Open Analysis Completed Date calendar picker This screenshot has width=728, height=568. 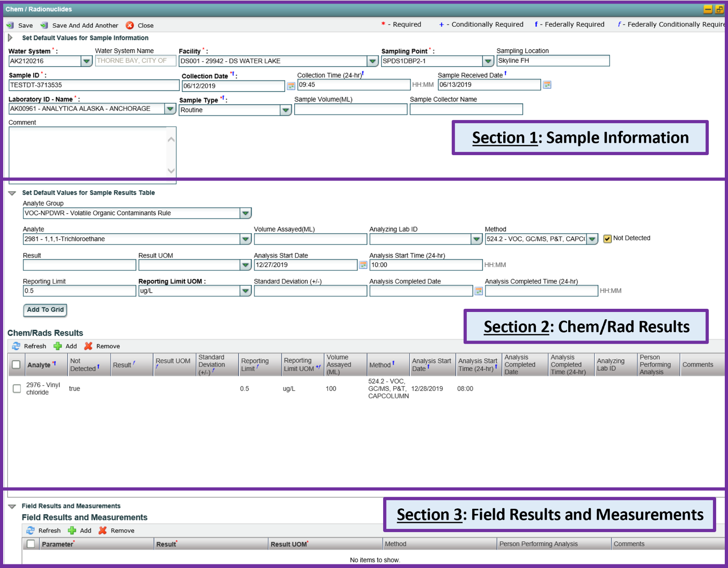478,291
